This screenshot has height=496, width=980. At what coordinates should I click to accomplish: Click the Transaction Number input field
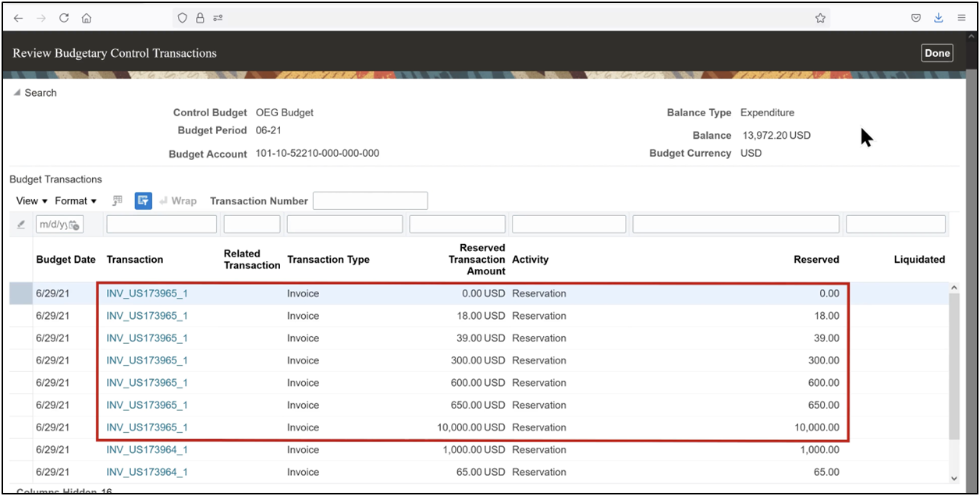click(370, 200)
